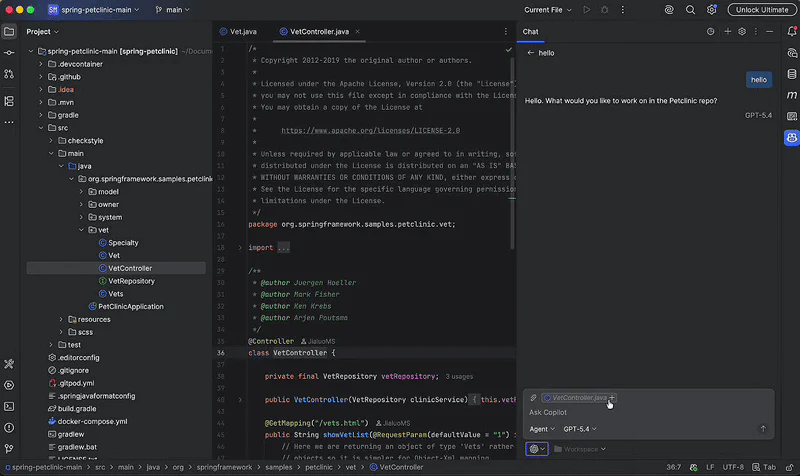Viewport: 800px width, 476px height.
Task: Start a new chat with plus icon
Action: 728,32
